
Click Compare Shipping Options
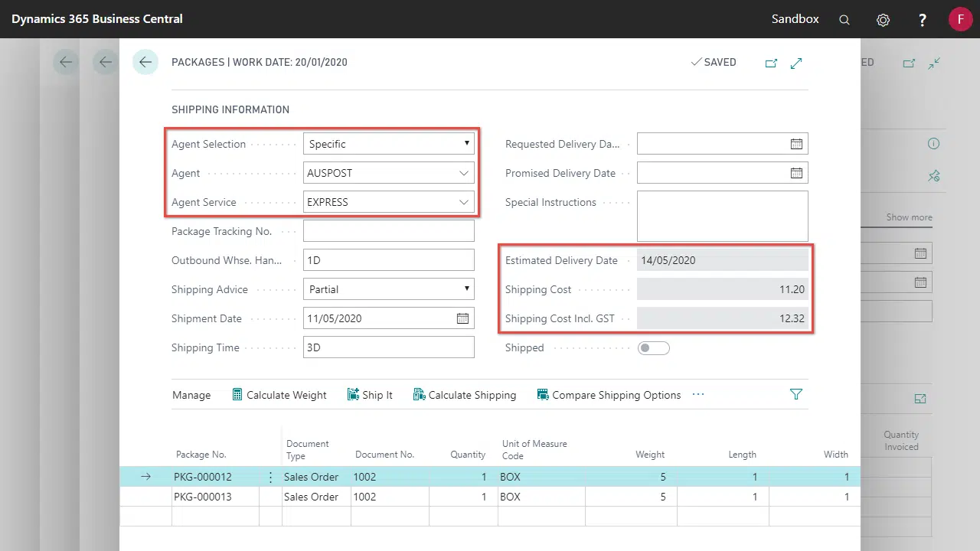click(x=609, y=395)
